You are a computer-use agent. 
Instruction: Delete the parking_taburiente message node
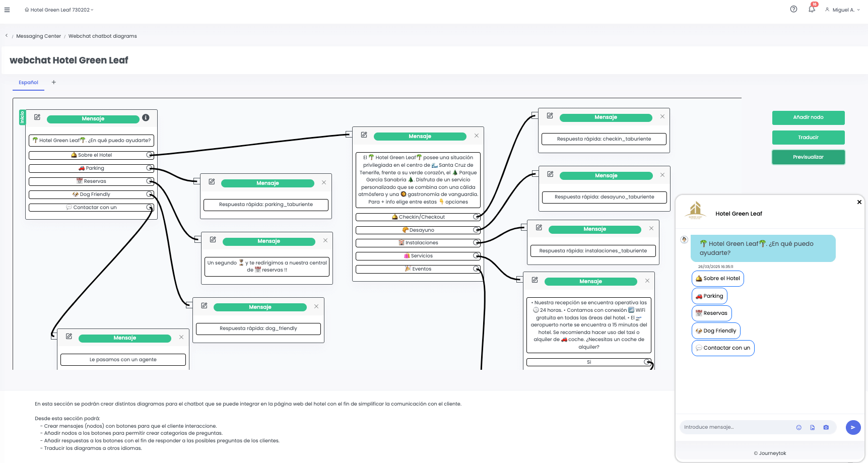pyautogui.click(x=324, y=182)
